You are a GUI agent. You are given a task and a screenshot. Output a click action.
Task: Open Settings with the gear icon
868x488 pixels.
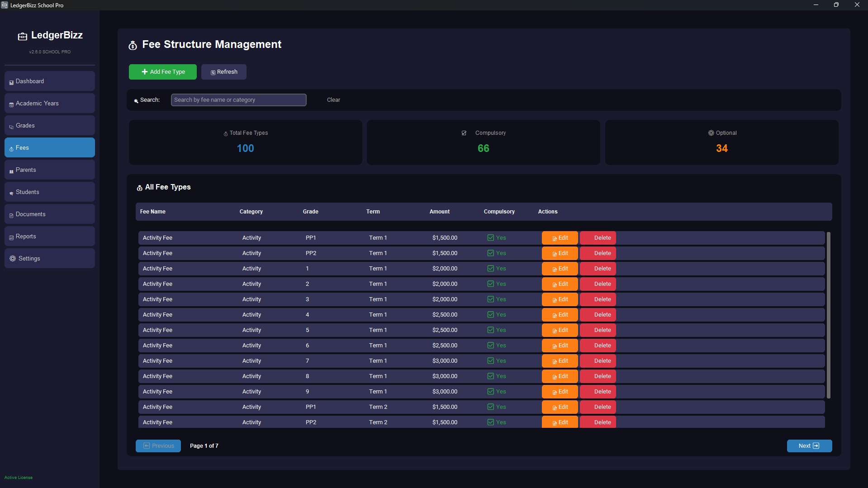[50, 259]
